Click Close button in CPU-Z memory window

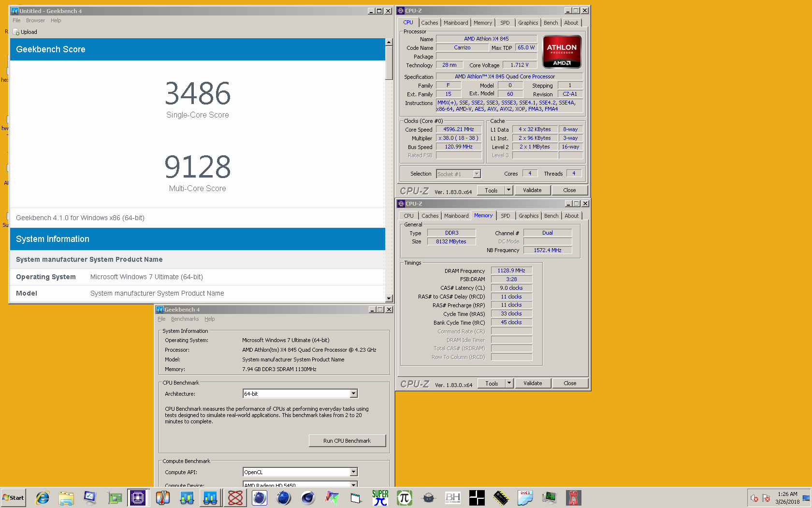[x=570, y=383]
